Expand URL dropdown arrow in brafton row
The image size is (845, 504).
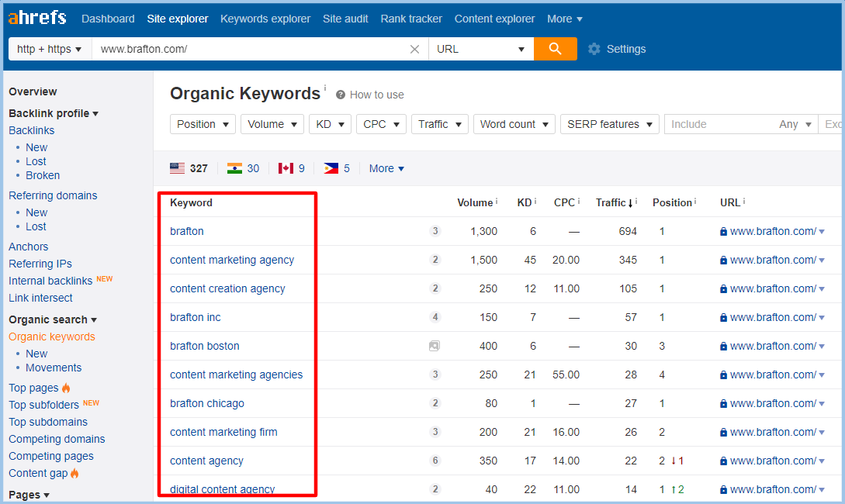(x=822, y=232)
